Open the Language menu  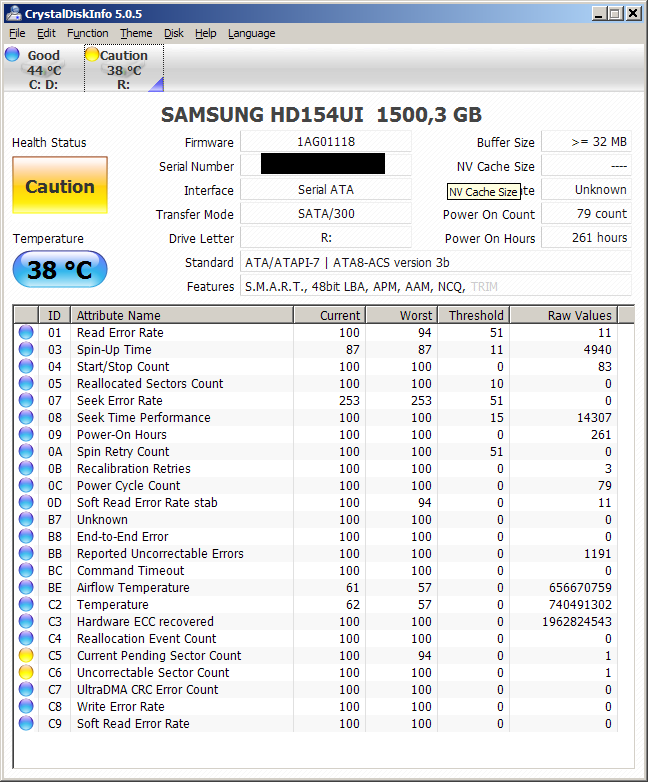251,33
